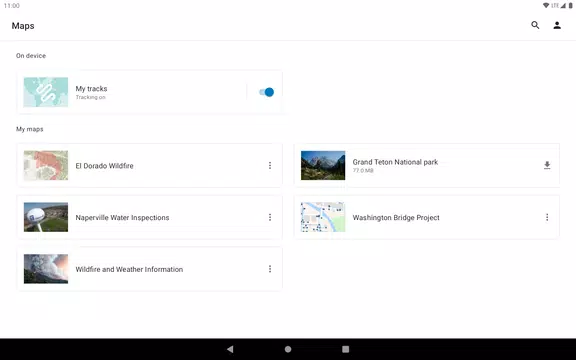The image size is (576, 360).
Task: Open Wildfire and Weather Information title
Action: point(129,269)
